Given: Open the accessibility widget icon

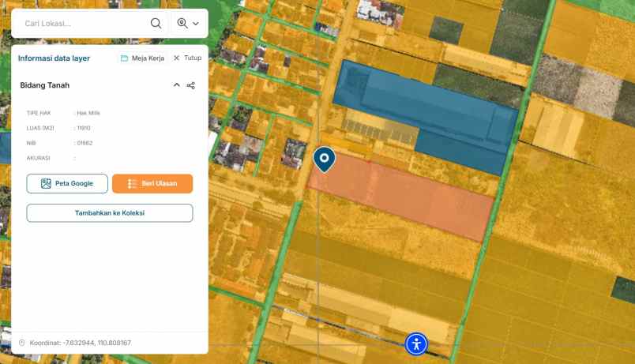Looking at the screenshot, I should [416, 343].
